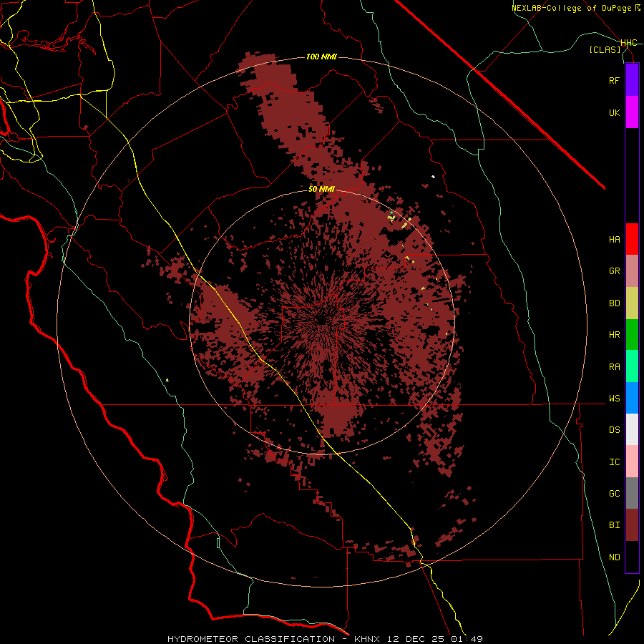Click the HR legend label

(x=614, y=335)
